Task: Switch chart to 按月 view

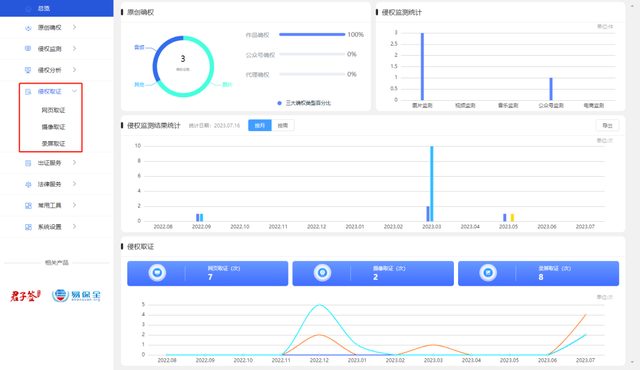Action: (x=260, y=125)
